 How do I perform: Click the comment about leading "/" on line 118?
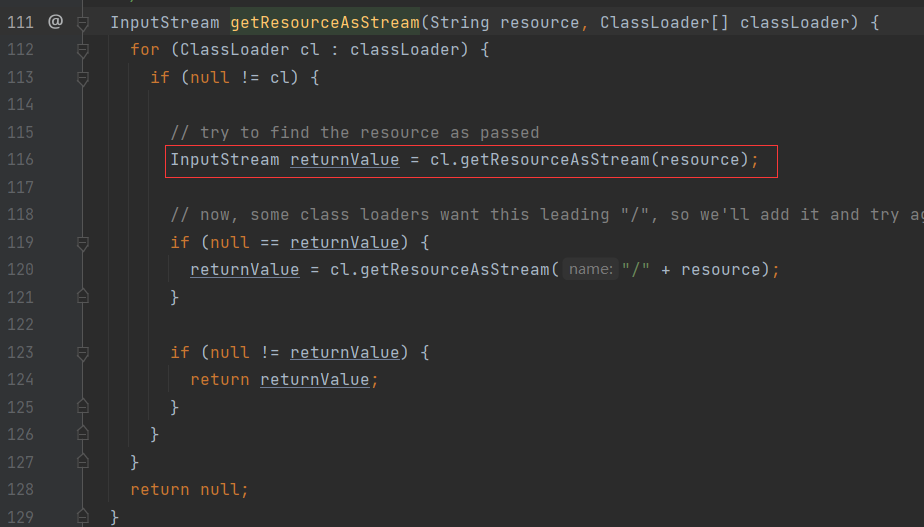tap(547, 215)
